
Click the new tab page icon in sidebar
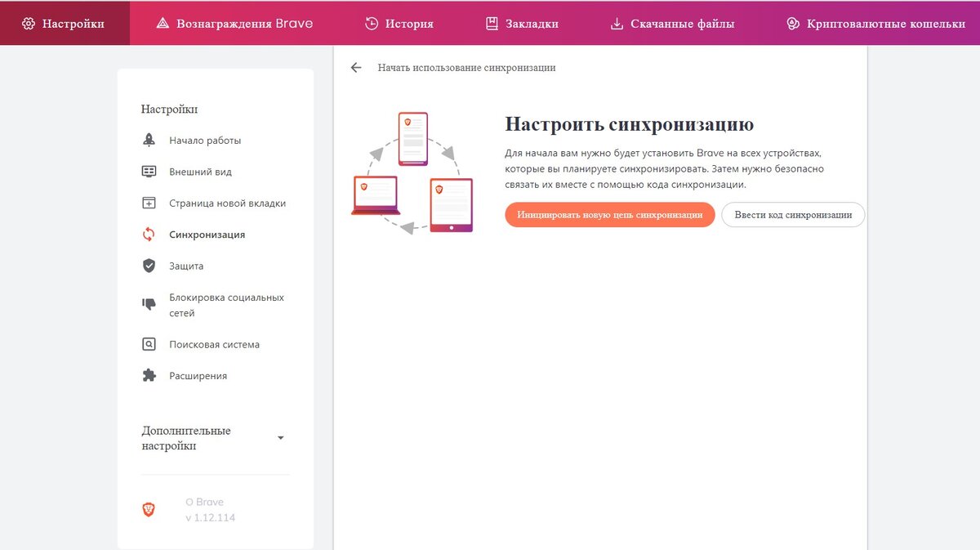point(149,203)
